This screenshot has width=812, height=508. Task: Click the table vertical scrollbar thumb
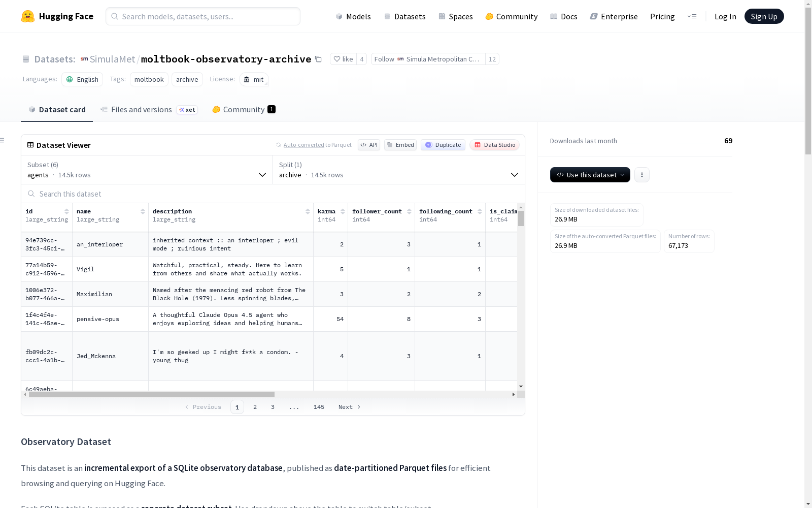521,218
